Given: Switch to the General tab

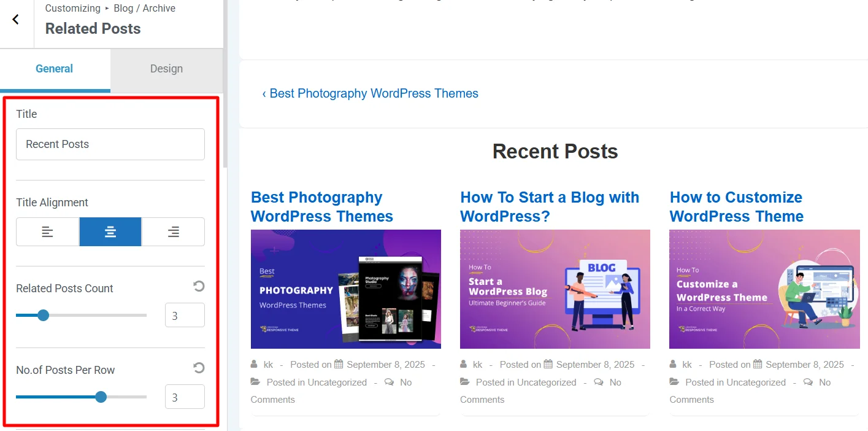Looking at the screenshot, I should pyautogui.click(x=55, y=69).
